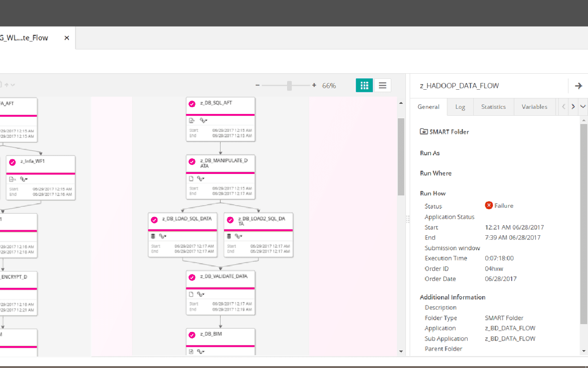Image resolution: width=588 pixels, height=368 pixels.
Task: Click z_Infa_WF1 status checkmark
Action: click(12, 162)
